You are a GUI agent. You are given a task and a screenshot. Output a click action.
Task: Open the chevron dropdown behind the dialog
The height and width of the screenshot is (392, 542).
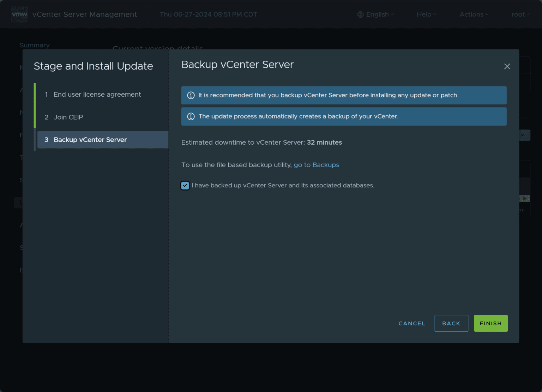523,135
